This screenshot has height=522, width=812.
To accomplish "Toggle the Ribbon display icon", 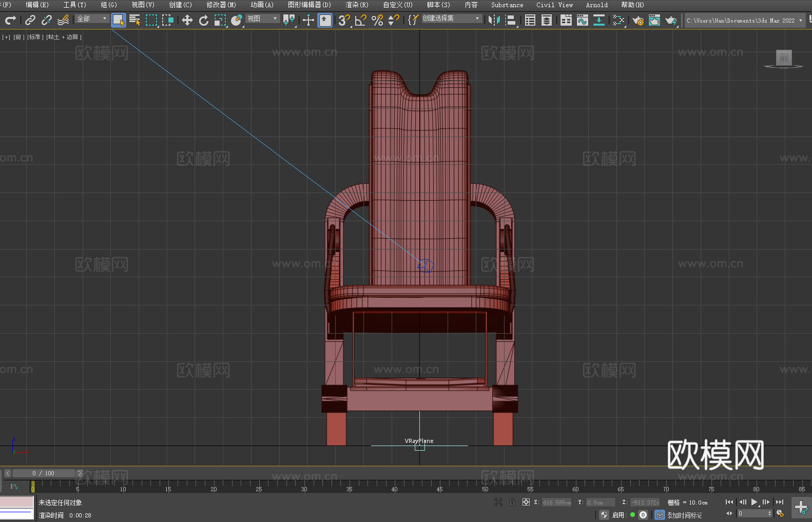I will point(566,20).
